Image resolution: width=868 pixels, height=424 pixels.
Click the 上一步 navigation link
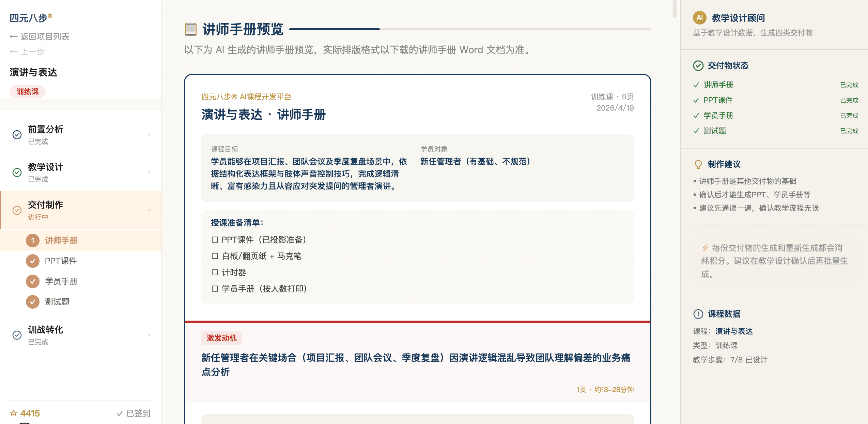(27, 51)
